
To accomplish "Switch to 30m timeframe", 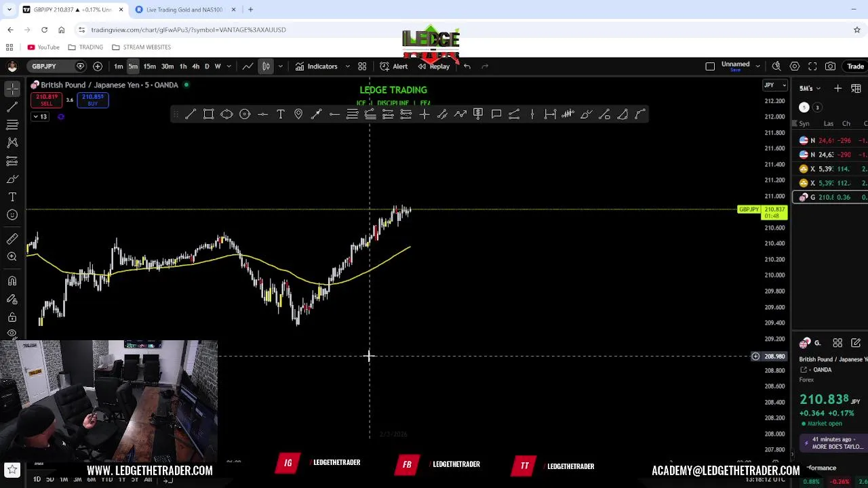I will (x=167, y=66).
